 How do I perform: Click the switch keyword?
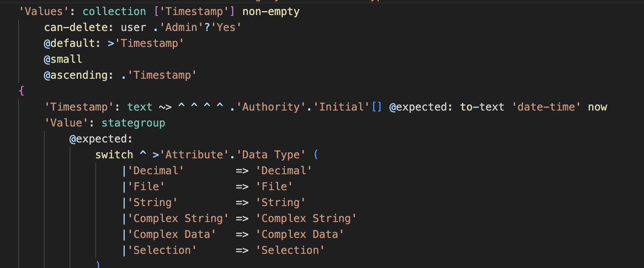click(x=114, y=155)
